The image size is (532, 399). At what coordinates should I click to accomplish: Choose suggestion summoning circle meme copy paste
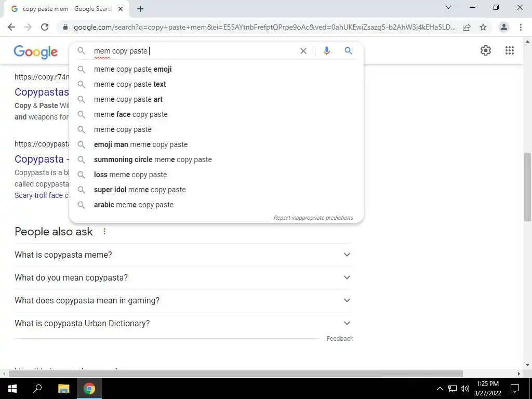(216, 159)
